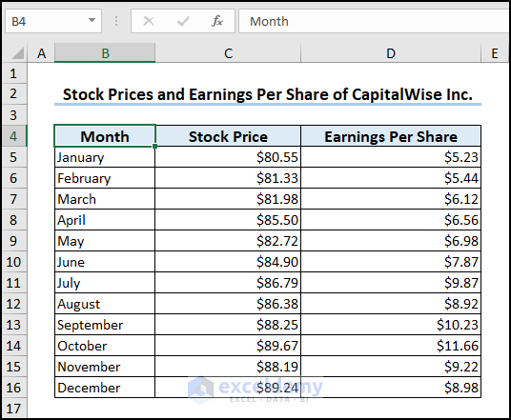Image resolution: width=511 pixels, height=420 pixels.
Task: Select column A header
Action: click(41, 53)
